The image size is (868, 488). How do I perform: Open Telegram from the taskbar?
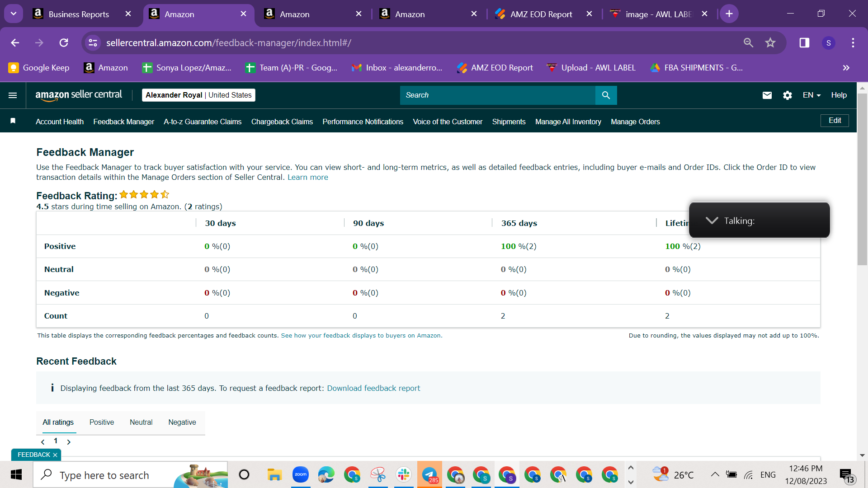[429, 474]
